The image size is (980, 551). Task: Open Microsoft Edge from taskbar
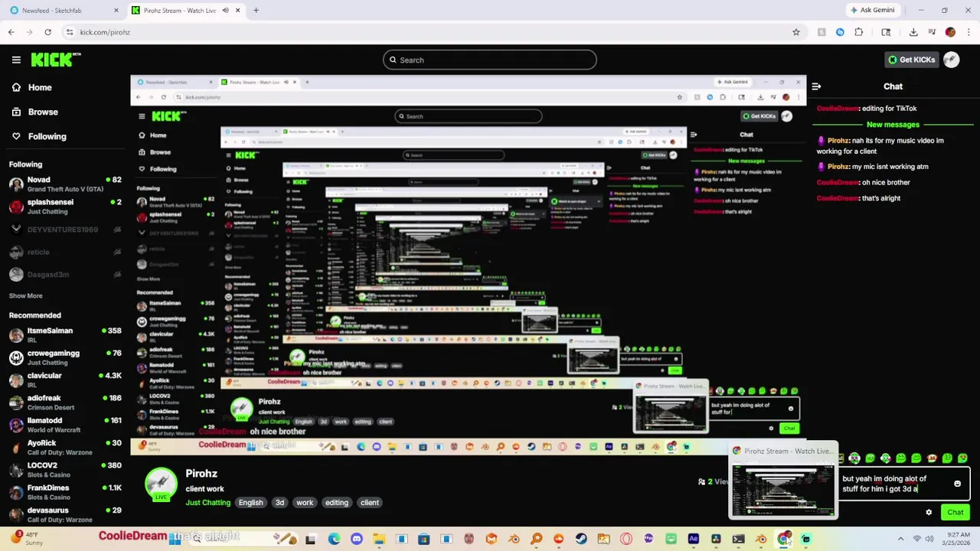point(334,539)
